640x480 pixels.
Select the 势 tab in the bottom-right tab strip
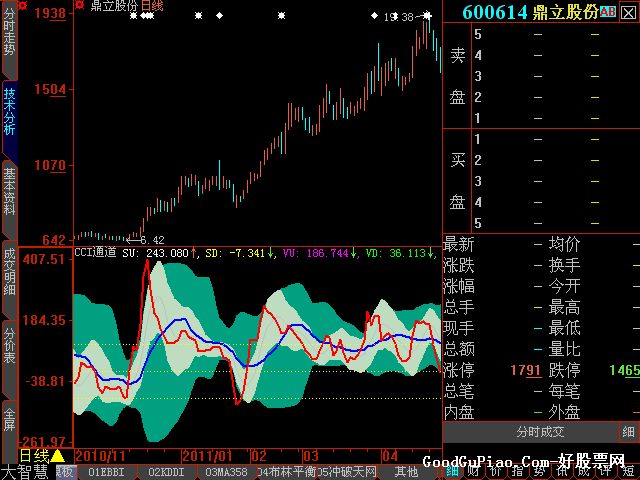(540, 472)
